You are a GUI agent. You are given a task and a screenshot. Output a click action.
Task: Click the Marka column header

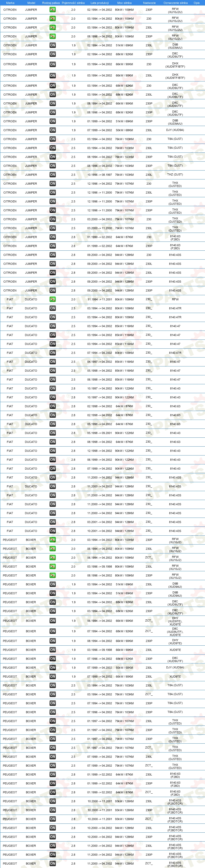(x=10, y=3)
